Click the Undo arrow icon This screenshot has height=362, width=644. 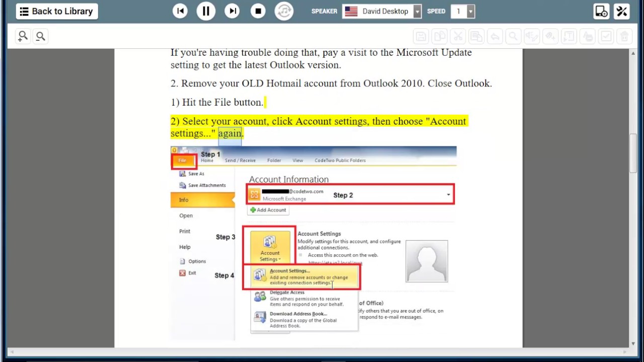(495, 36)
